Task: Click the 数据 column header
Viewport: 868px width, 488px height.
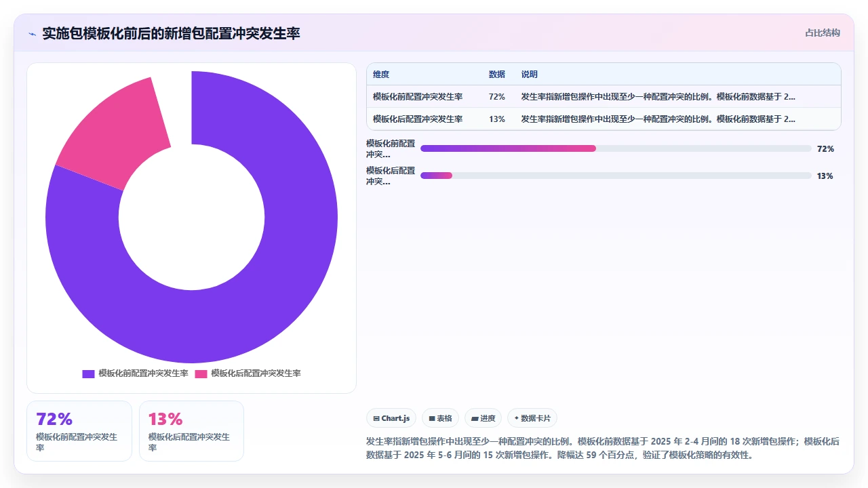Action: (x=497, y=75)
